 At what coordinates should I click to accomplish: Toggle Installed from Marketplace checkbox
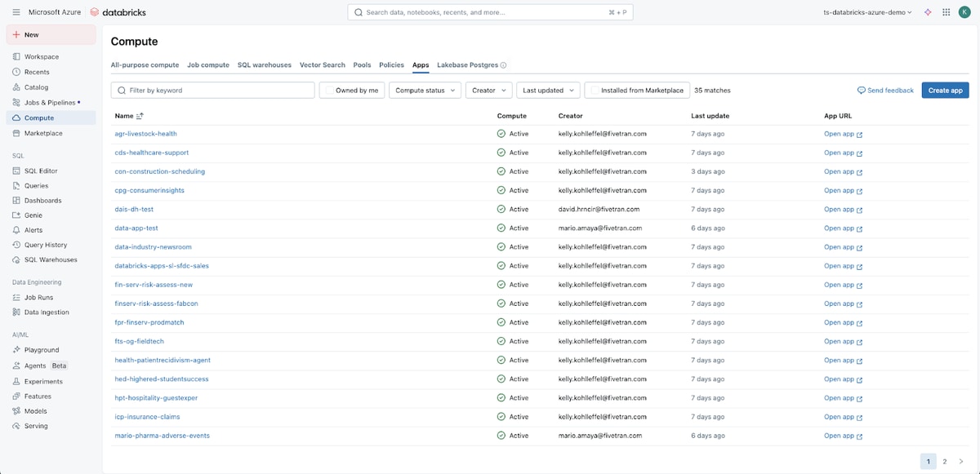pos(594,91)
